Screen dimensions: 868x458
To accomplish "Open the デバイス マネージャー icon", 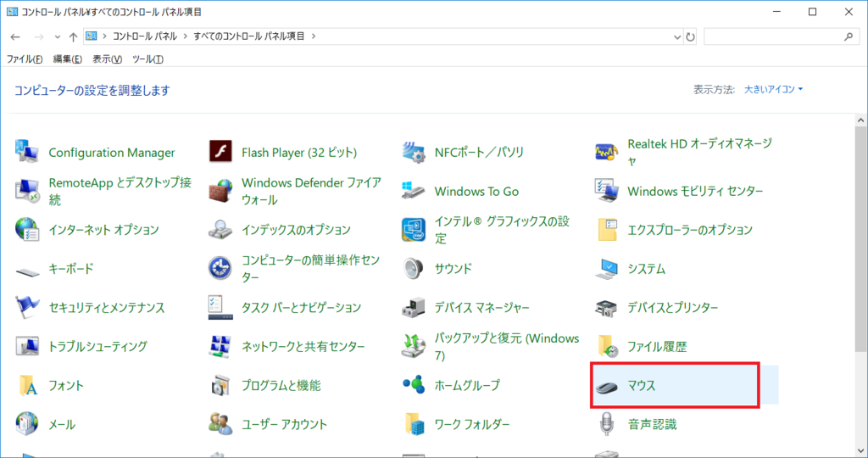I will pyautogui.click(x=413, y=307).
